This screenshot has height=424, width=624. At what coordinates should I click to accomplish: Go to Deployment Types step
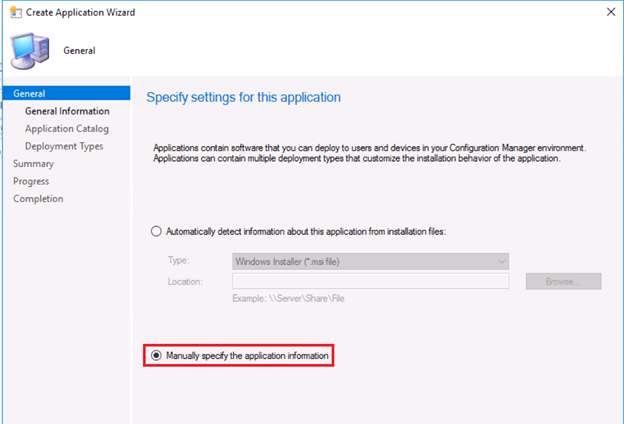pyautogui.click(x=64, y=146)
